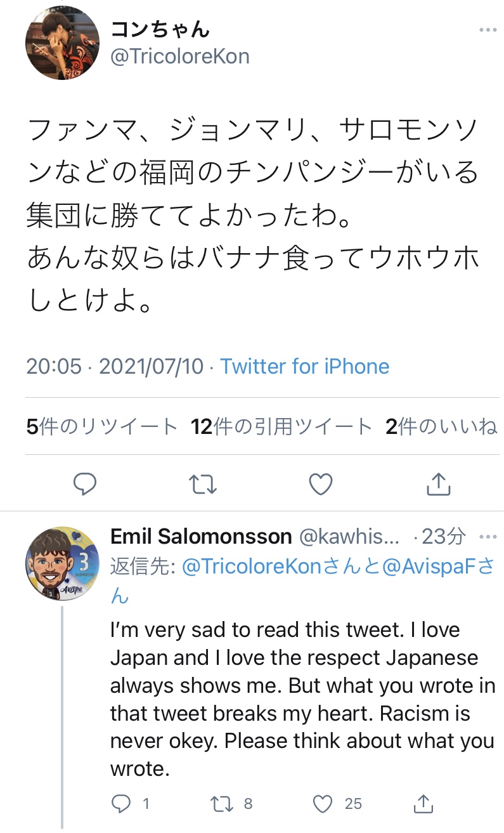The height and width of the screenshot is (833, 504).
Task: Open more options for main tweet
Action: [x=488, y=30]
